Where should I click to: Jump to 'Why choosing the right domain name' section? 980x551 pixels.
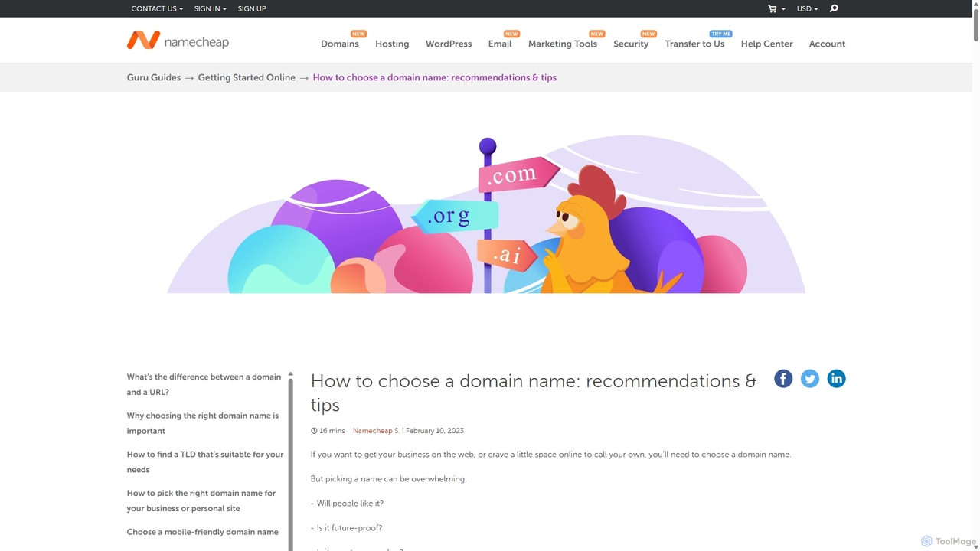click(203, 423)
